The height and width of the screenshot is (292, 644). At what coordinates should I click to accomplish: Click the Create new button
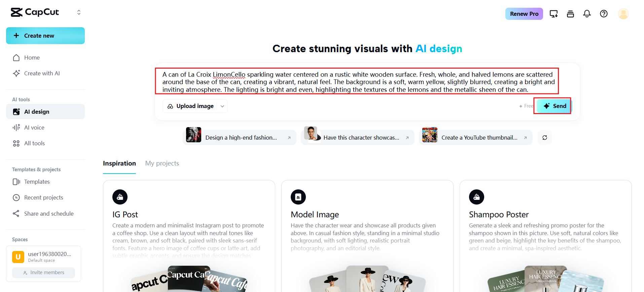point(45,36)
